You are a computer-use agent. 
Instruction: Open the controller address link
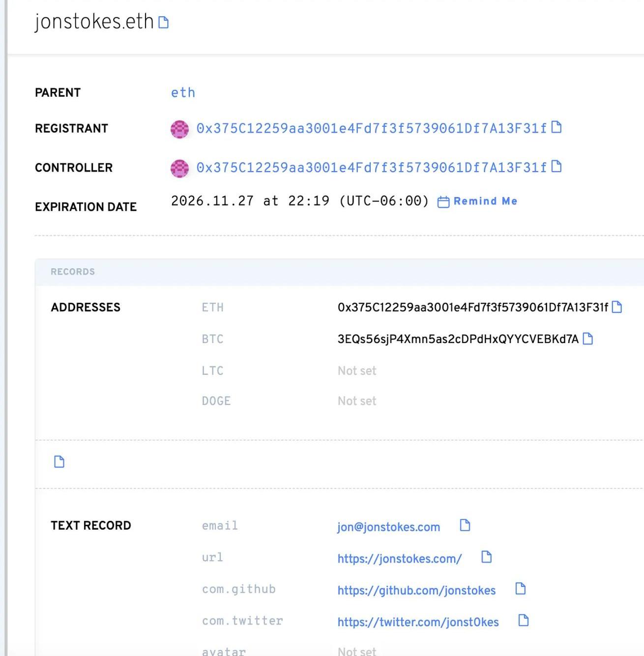click(371, 168)
